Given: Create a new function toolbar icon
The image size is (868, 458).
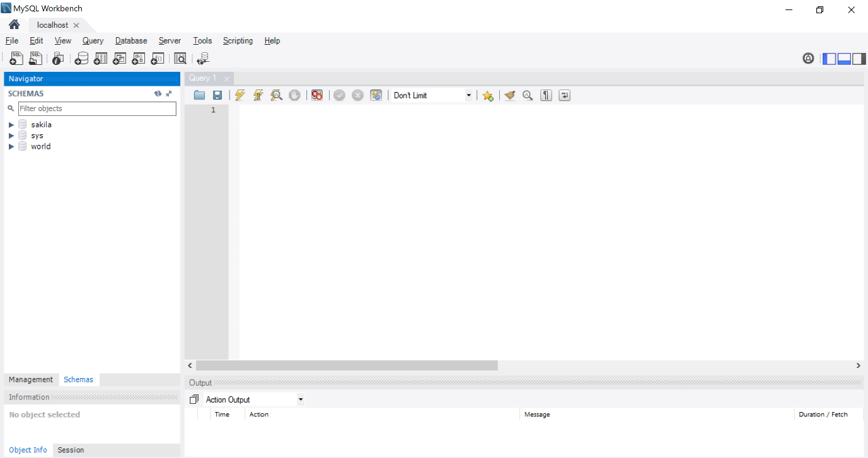Looking at the screenshot, I should tap(158, 59).
